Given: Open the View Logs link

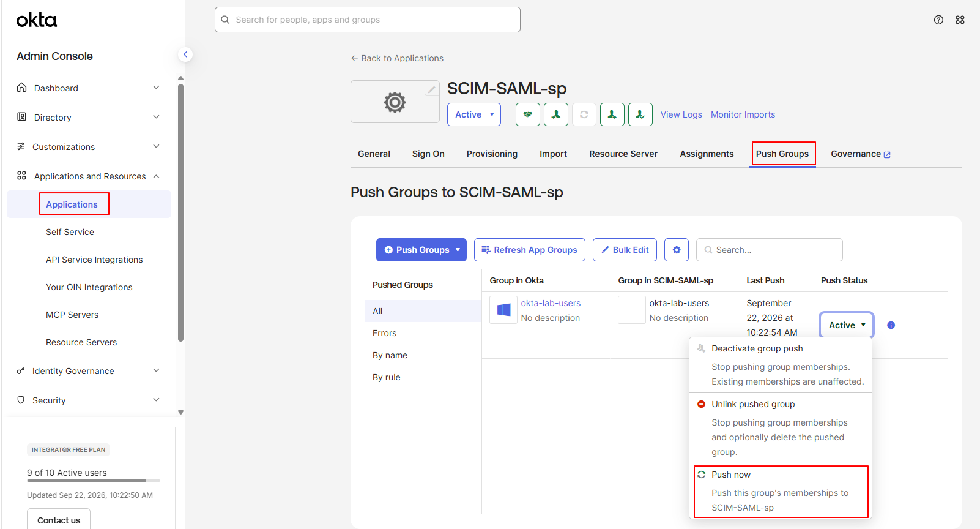Looking at the screenshot, I should (681, 114).
